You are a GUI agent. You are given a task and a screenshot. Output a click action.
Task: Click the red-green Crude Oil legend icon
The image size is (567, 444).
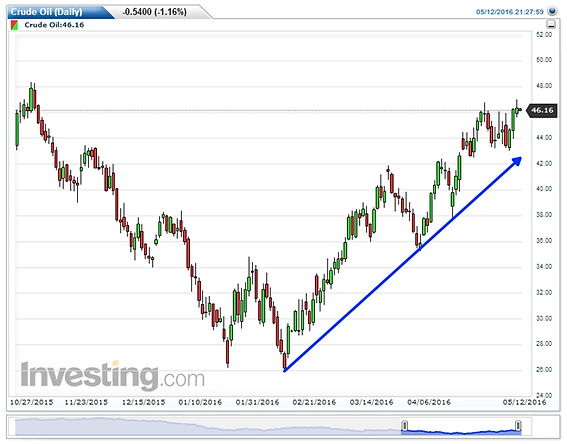coord(14,25)
